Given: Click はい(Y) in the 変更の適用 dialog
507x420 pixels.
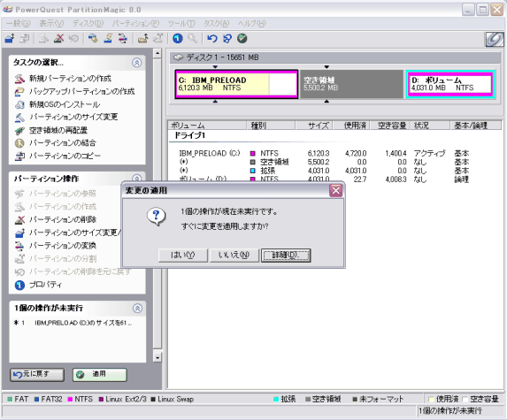Looking at the screenshot, I should tap(182, 256).
